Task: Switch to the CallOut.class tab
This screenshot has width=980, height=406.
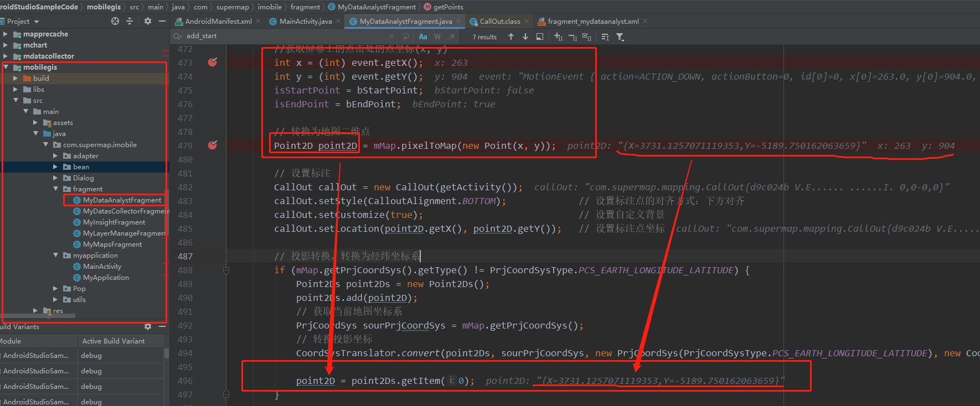Action: (499, 22)
